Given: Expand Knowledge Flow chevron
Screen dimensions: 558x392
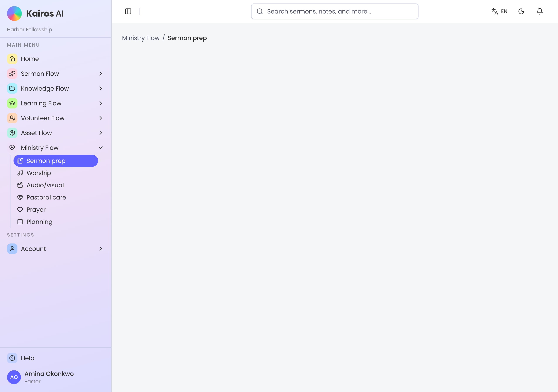Looking at the screenshot, I should coord(101,88).
